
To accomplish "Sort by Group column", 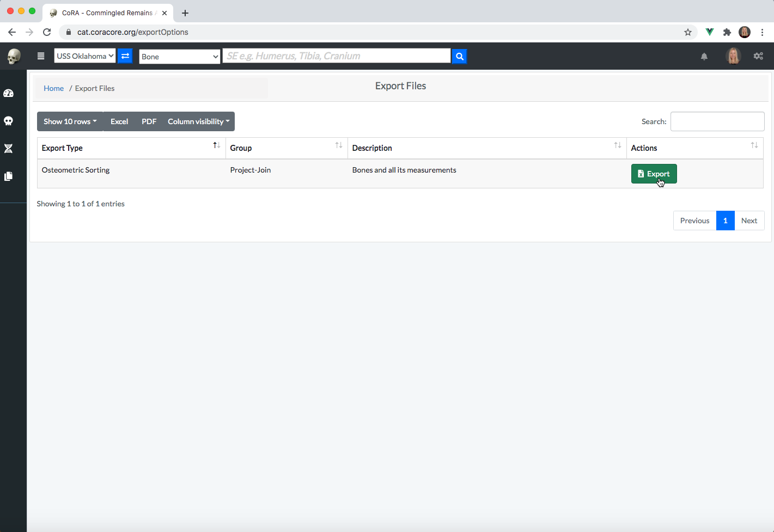I will 287,148.
